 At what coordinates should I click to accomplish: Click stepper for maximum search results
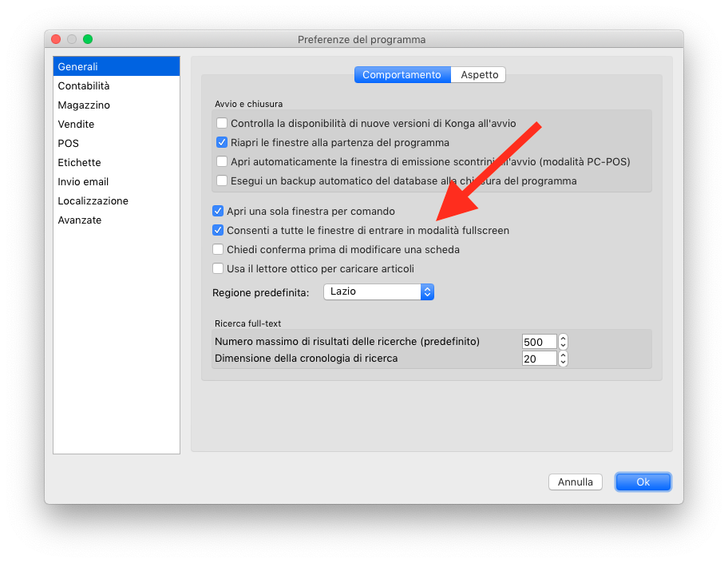(563, 342)
